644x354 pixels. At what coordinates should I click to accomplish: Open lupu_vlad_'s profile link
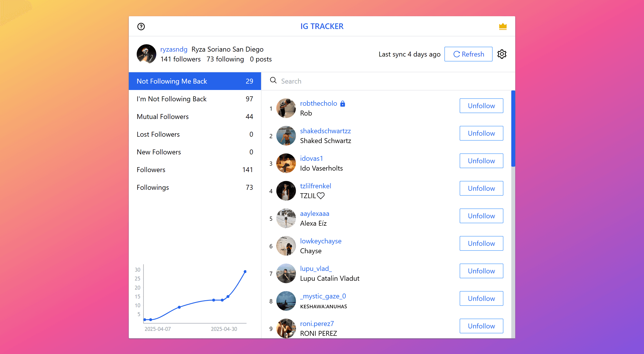coord(316,268)
